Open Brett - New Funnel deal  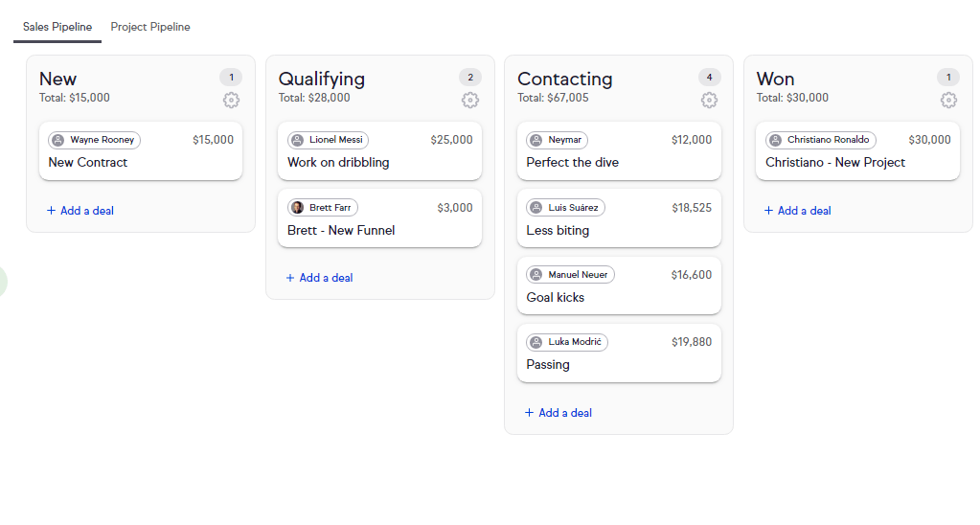[x=379, y=218]
